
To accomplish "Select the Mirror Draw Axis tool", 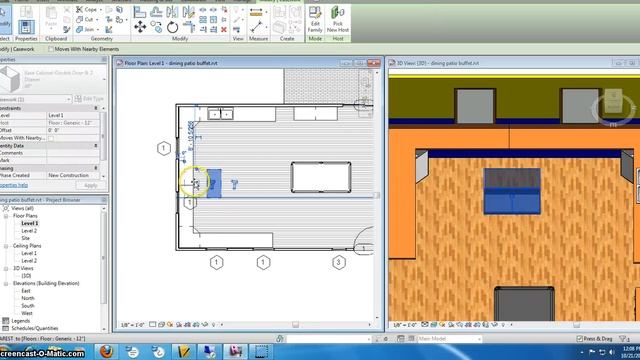I will [x=189, y=12].
